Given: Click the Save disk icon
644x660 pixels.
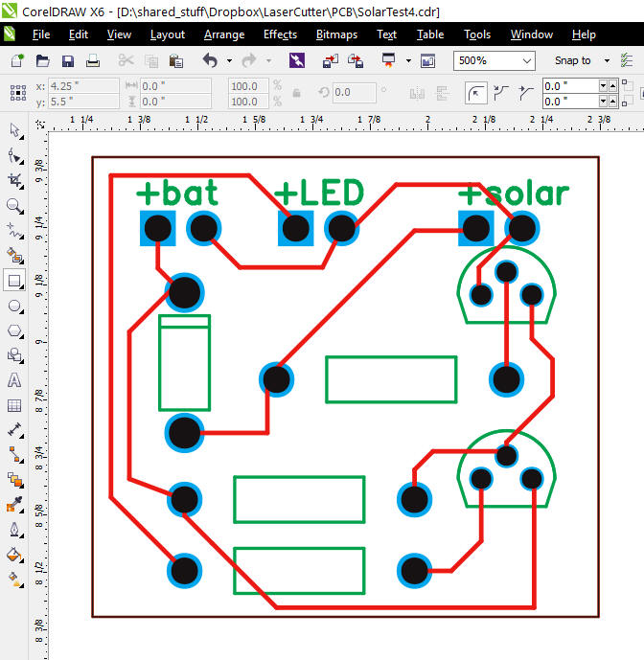Looking at the screenshot, I should 68,60.
